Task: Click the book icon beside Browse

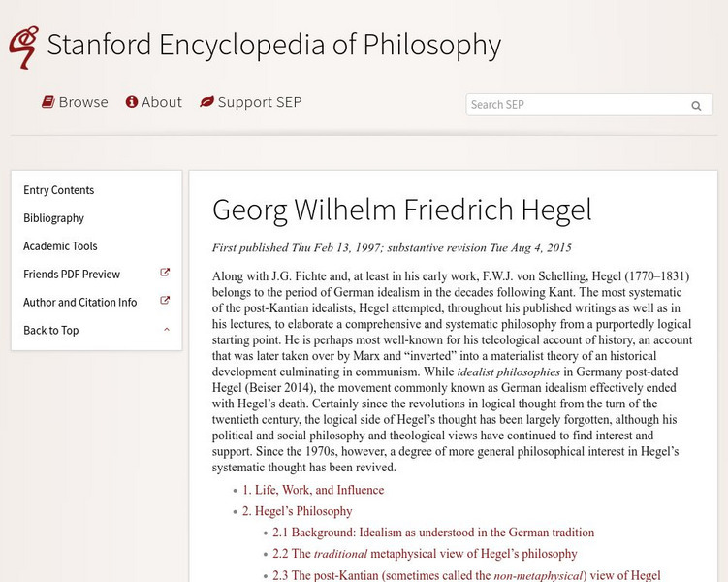Action: pos(47,102)
